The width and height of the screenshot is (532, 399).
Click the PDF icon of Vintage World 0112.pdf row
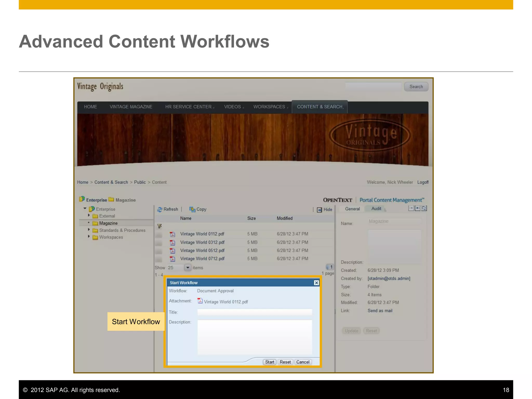(172, 234)
